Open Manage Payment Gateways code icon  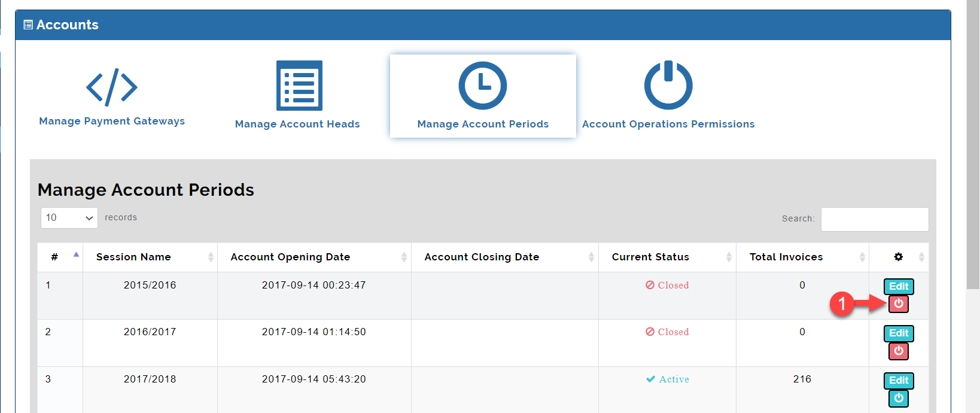pos(112,87)
